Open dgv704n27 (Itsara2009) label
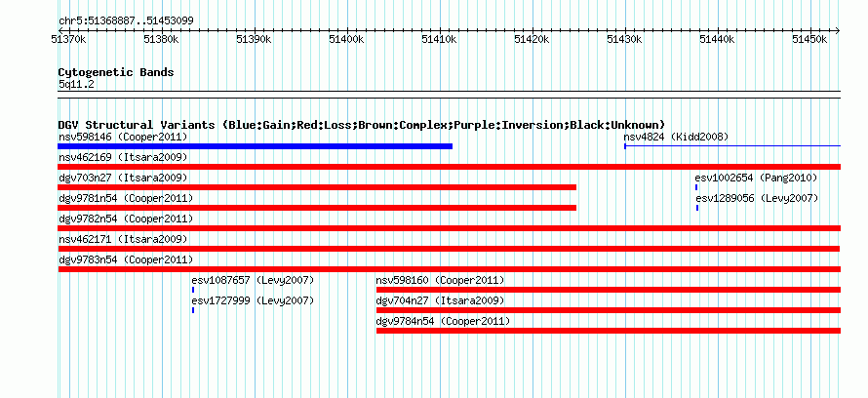The width and height of the screenshot is (868, 398). (x=440, y=300)
